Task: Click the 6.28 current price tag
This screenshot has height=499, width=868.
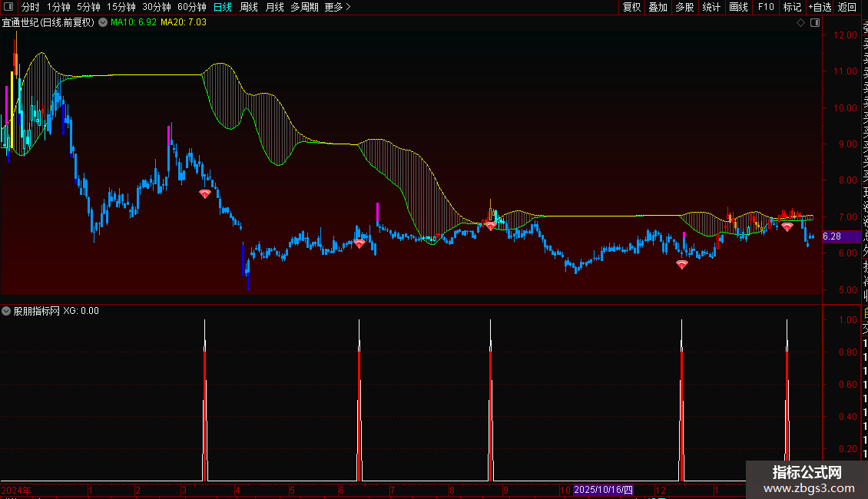Action: (x=841, y=236)
